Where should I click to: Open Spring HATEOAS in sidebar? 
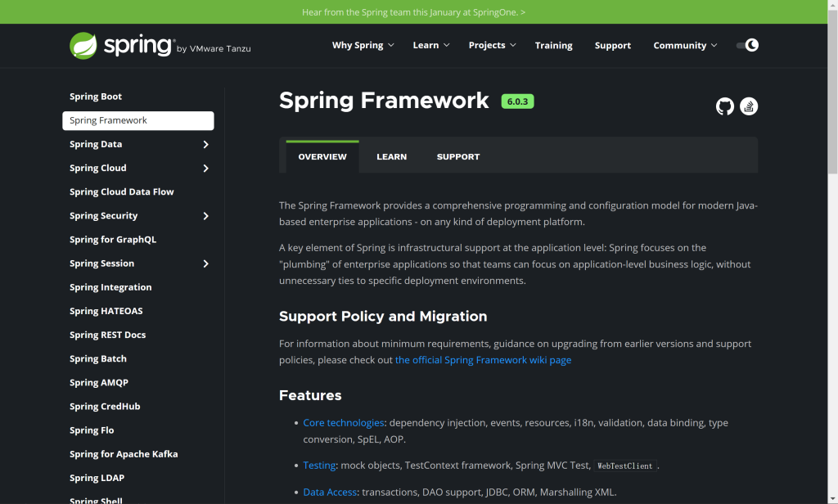point(106,311)
